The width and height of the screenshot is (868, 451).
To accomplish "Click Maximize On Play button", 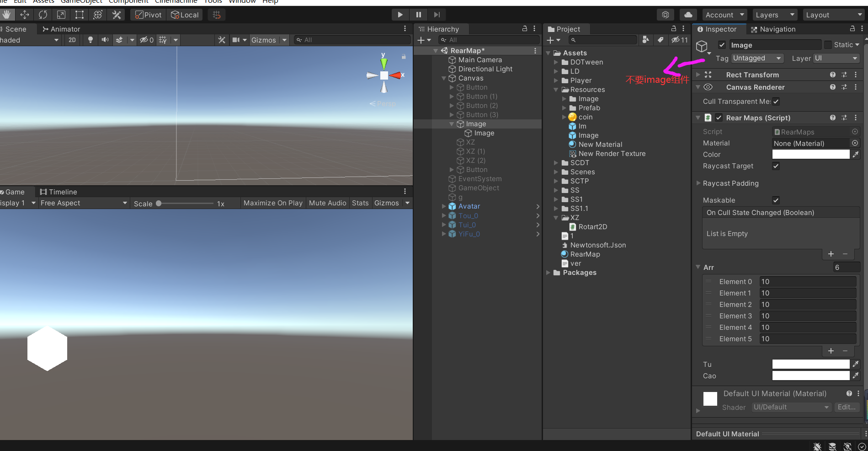I will 273,203.
